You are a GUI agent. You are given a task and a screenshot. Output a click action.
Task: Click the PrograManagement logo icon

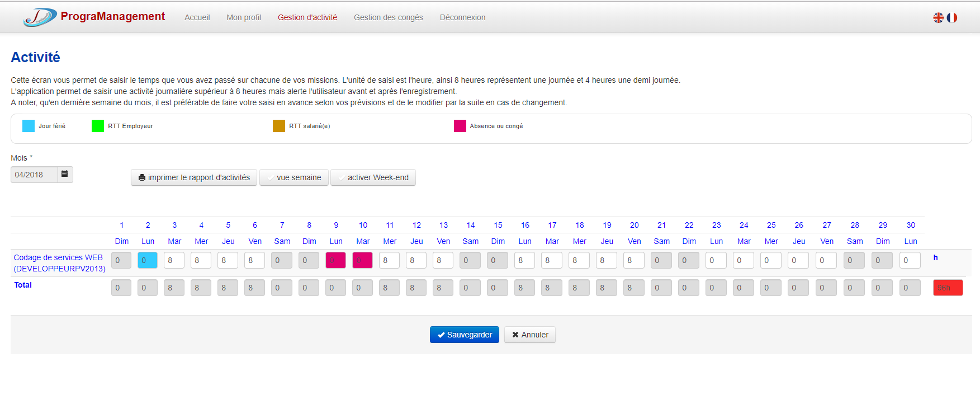tap(40, 17)
